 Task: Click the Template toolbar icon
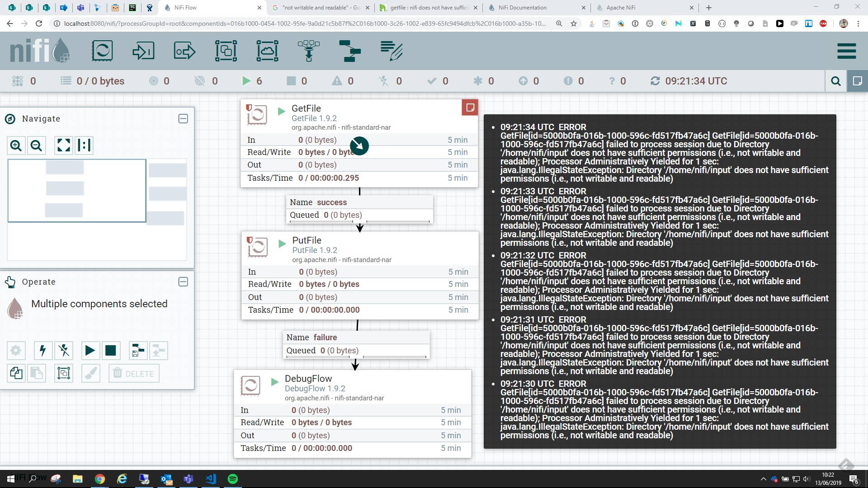click(350, 51)
